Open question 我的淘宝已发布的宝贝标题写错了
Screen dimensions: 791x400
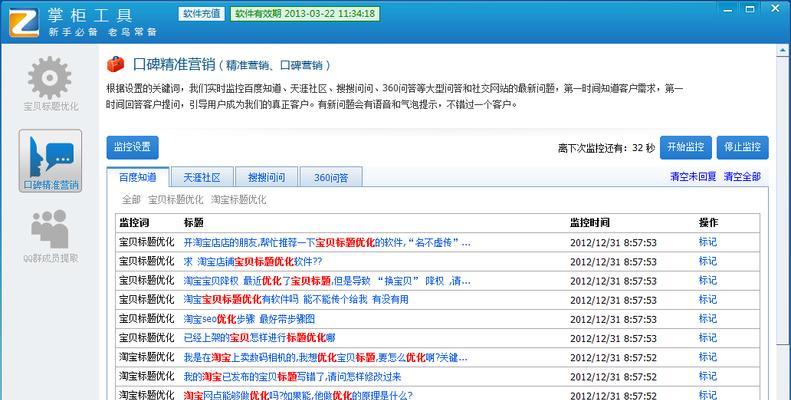click(293, 377)
